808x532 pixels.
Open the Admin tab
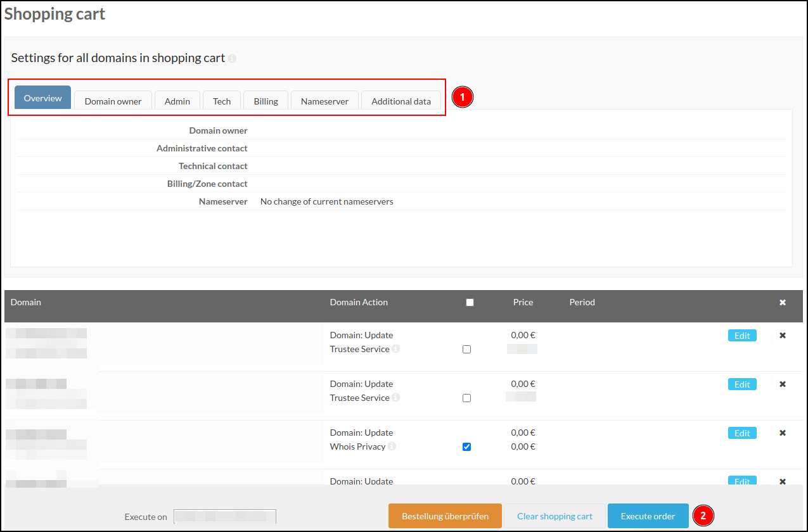177,101
